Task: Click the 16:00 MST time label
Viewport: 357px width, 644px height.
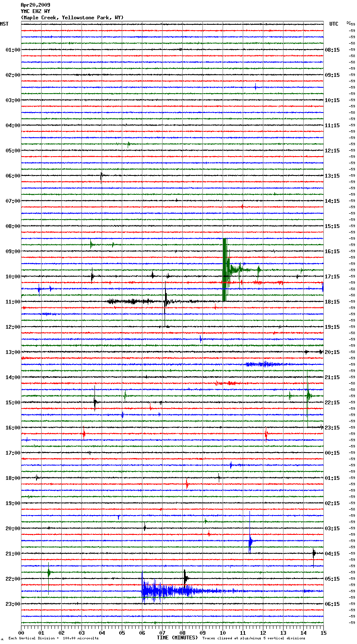Action: click(x=13, y=428)
